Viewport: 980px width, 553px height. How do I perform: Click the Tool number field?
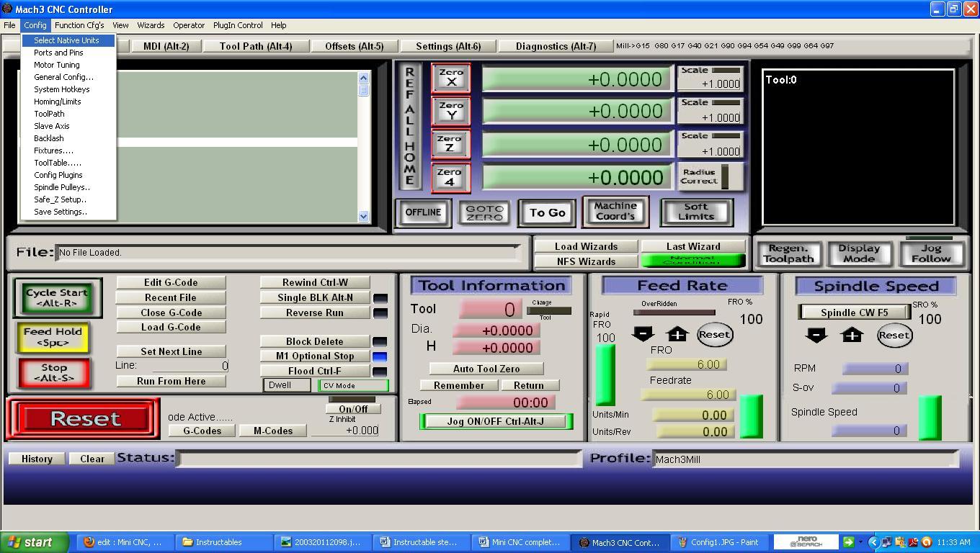[490, 309]
